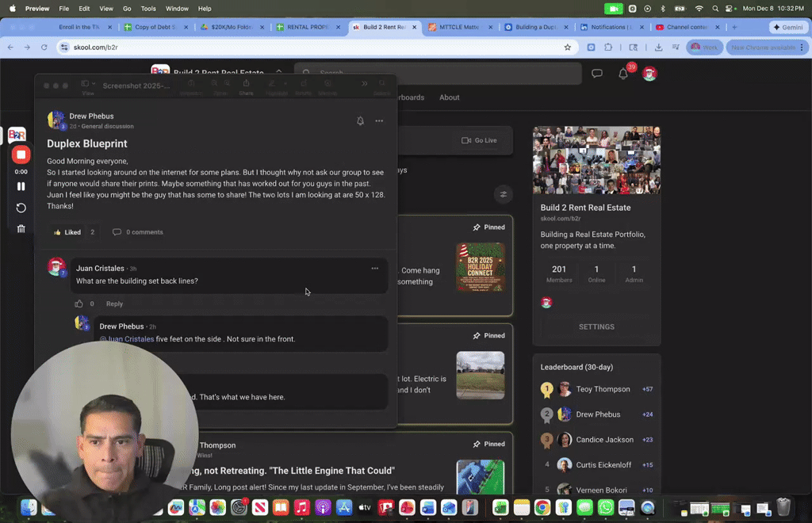Open the vacant lot photo thumbnail
The image size is (812, 523).
[x=480, y=376]
